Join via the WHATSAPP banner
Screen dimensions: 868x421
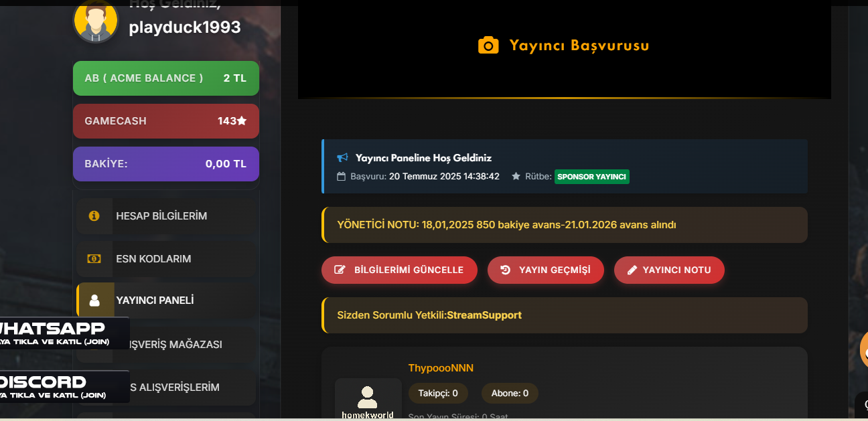pos(64,333)
